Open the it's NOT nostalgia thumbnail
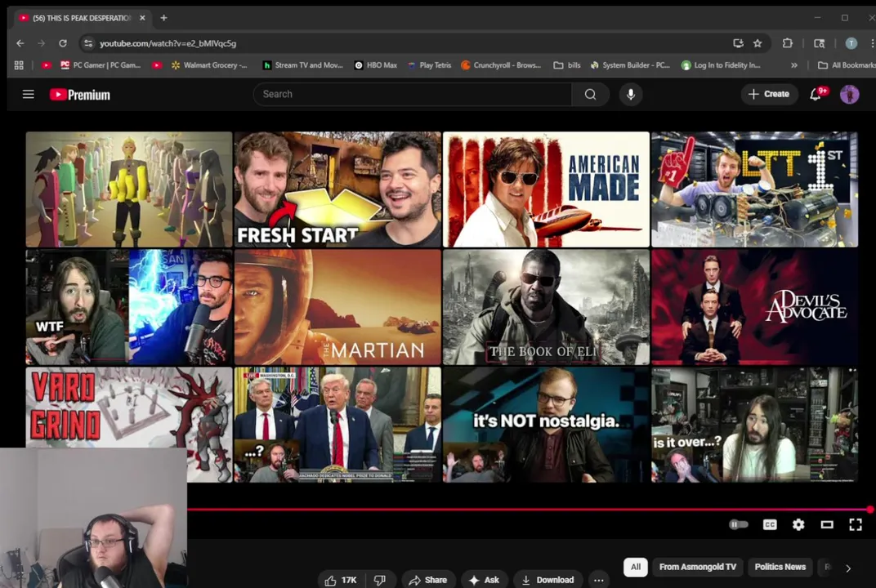 (546, 425)
